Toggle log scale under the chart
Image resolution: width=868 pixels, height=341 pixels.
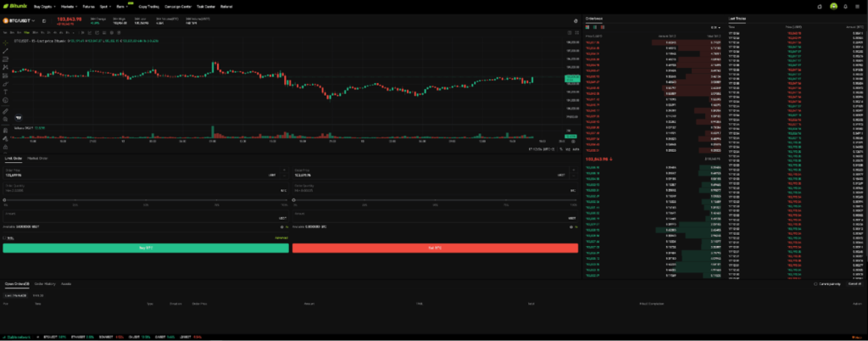point(568,149)
